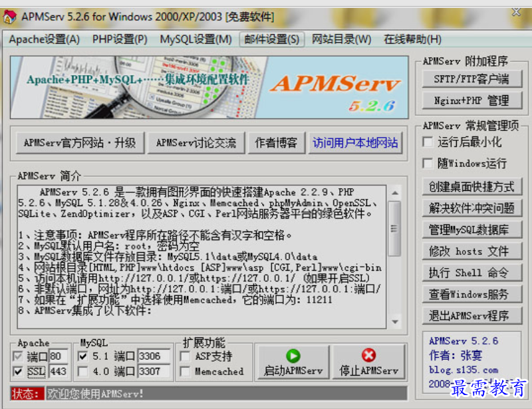Click the red stop icon on 停止APMServ
This screenshot has height=409, width=532.
pyautogui.click(x=368, y=355)
